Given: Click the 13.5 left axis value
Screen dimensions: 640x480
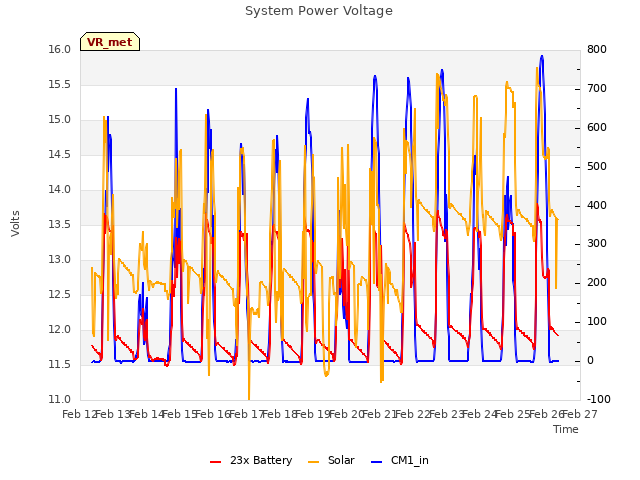Looking at the screenshot, I should click(60, 224).
